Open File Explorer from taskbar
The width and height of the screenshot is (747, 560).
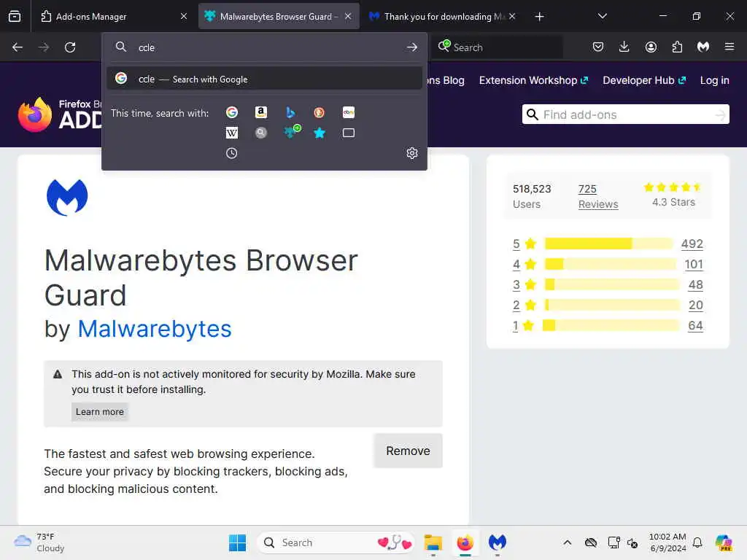[x=433, y=542]
